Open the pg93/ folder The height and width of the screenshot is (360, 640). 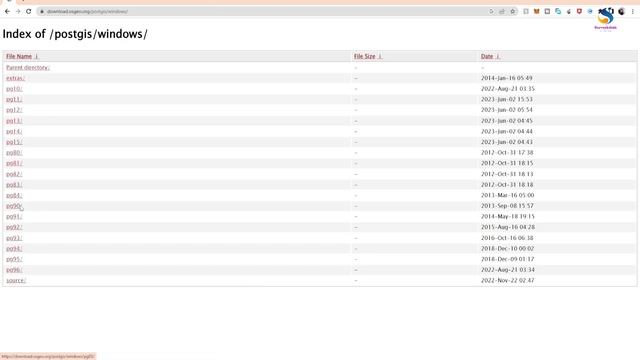(x=14, y=238)
